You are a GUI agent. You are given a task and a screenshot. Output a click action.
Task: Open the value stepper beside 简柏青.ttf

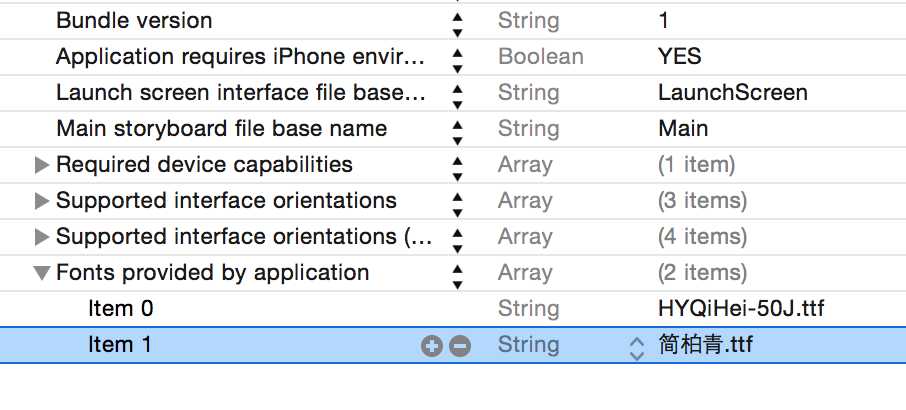pyautogui.click(x=636, y=346)
